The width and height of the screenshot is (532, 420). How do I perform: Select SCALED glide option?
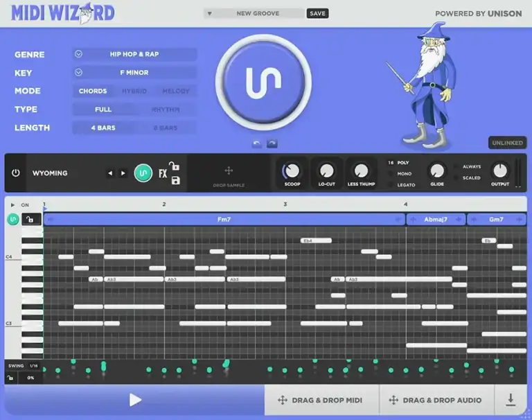click(x=471, y=178)
